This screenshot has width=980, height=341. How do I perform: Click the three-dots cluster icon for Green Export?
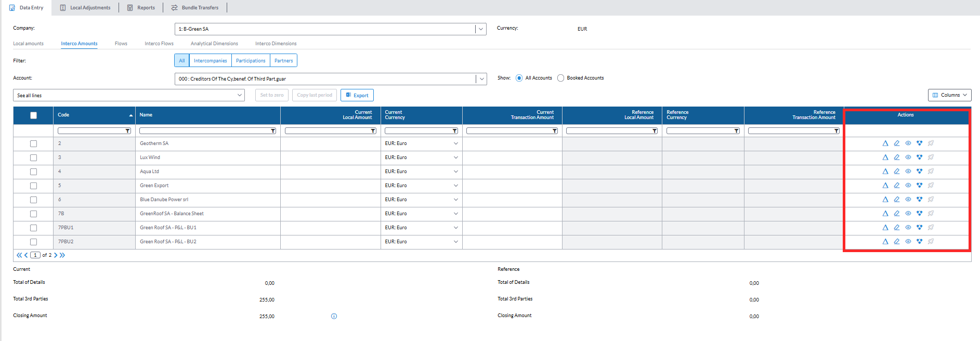919,186
